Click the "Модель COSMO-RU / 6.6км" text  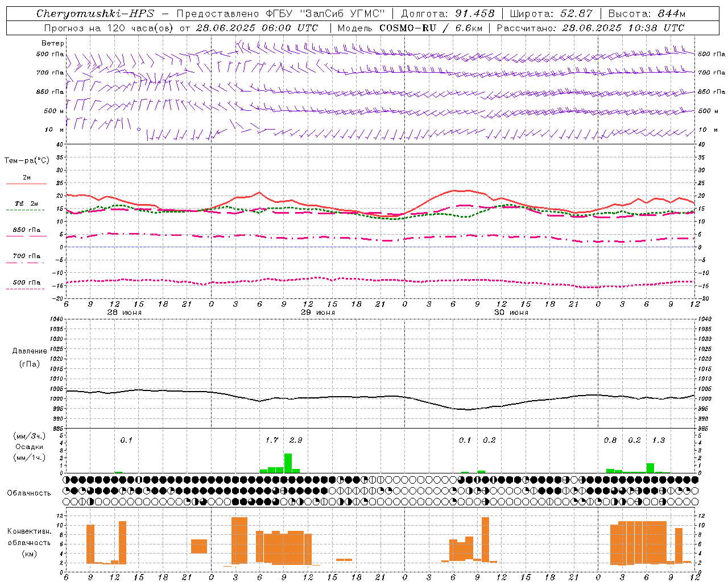(410, 28)
